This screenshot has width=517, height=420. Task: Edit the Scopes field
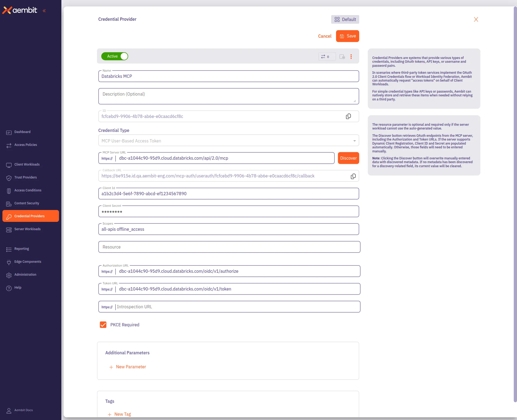(x=229, y=229)
